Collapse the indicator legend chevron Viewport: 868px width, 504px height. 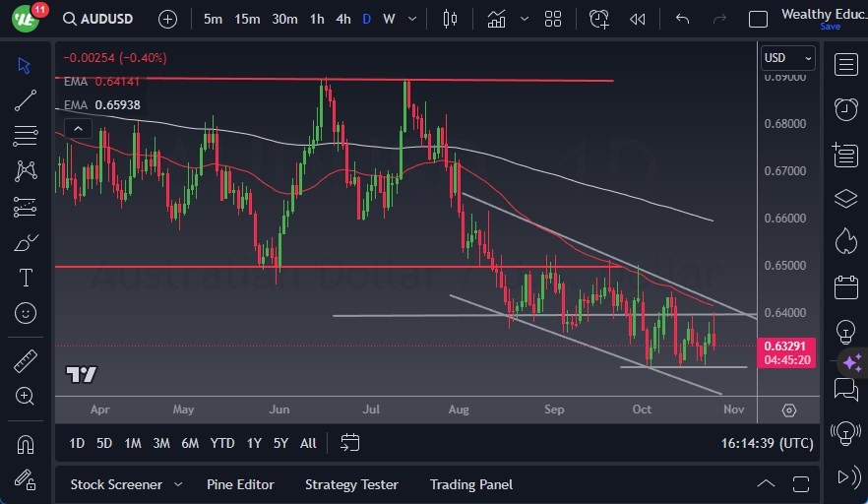(x=77, y=128)
